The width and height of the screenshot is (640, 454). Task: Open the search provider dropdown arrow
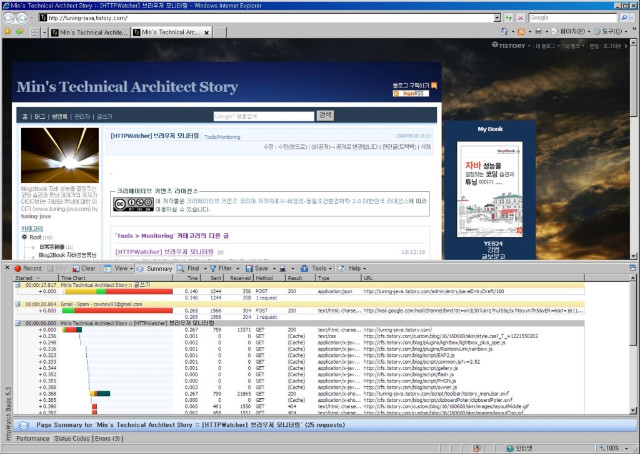[632, 18]
